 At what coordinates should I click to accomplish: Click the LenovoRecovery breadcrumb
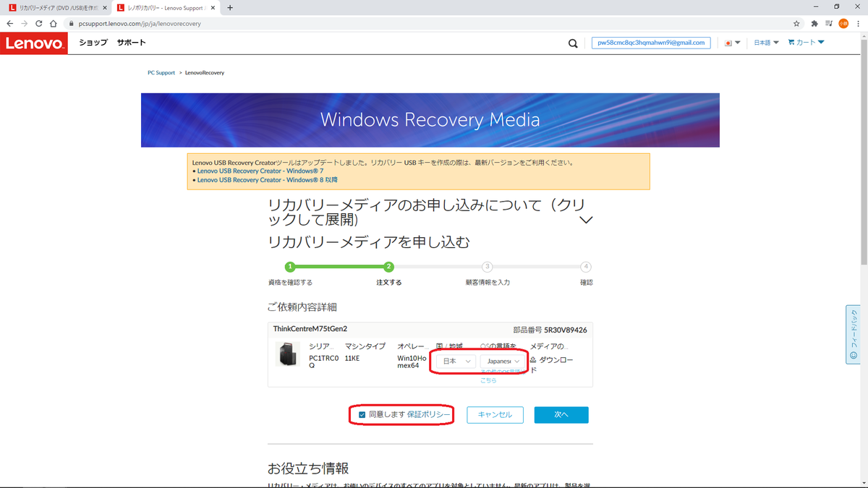tap(205, 73)
